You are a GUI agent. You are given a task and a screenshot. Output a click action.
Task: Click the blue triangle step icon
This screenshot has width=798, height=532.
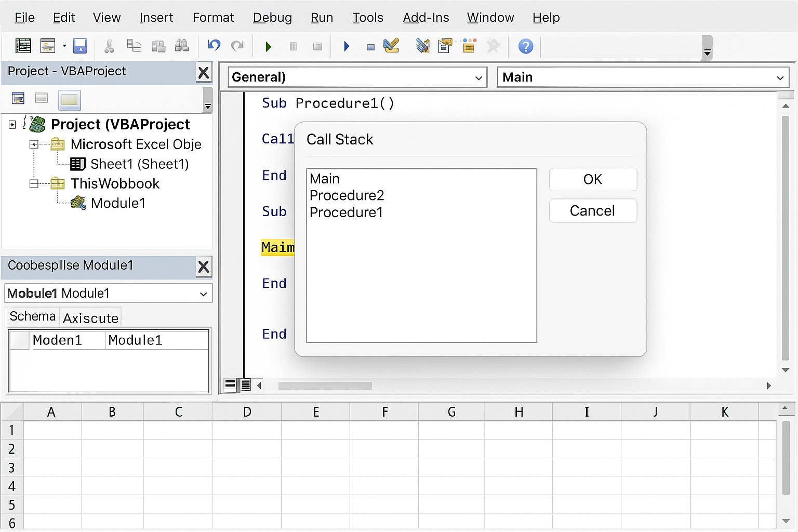tap(347, 47)
